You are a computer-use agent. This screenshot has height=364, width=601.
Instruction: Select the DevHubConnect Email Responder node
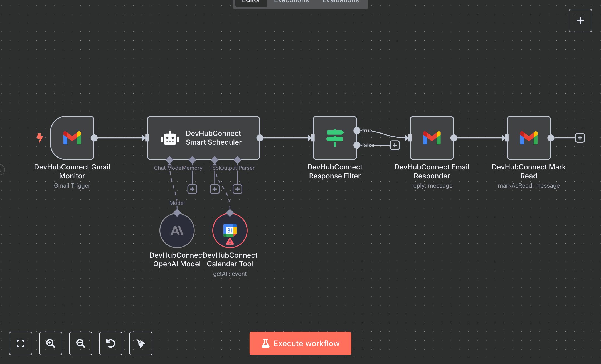pyautogui.click(x=432, y=138)
